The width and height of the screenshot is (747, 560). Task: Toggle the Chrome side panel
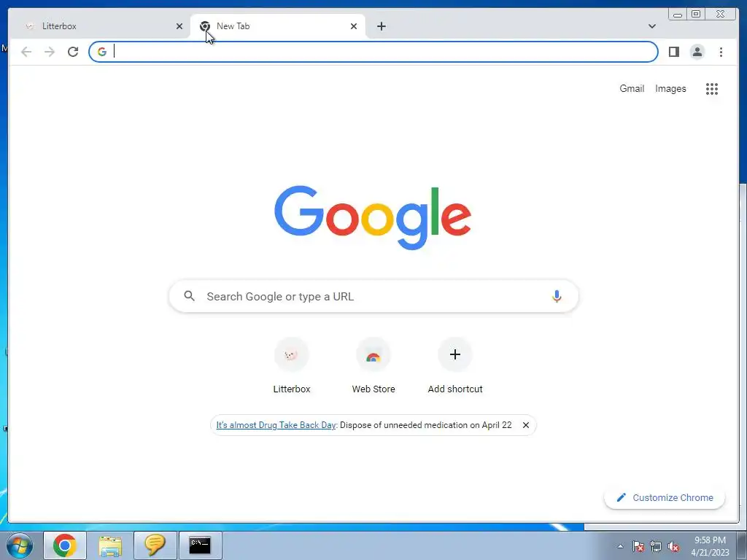tap(673, 52)
